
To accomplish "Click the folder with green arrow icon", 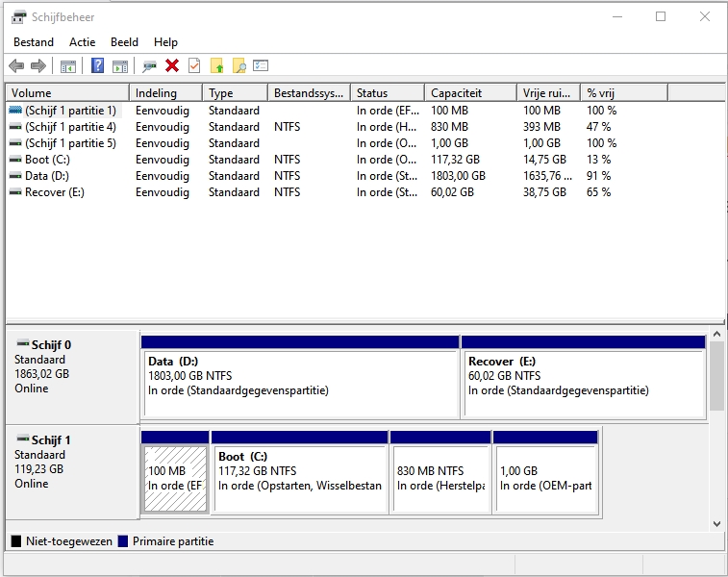I will click(x=217, y=65).
